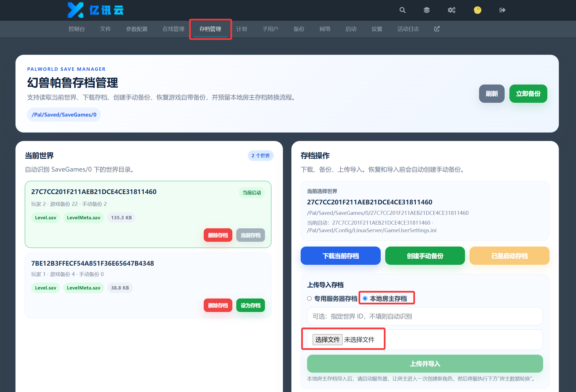Delete the 27C7CC20 world with 删除存档

[x=218, y=235]
